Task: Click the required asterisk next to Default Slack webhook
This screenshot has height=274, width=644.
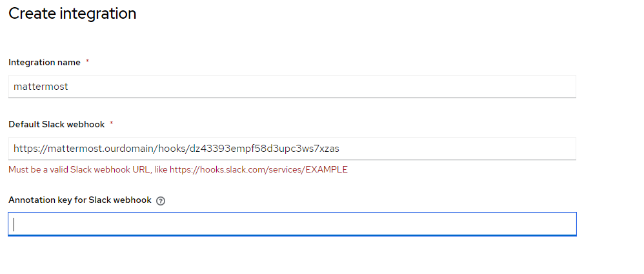Action: (x=111, y=124)
